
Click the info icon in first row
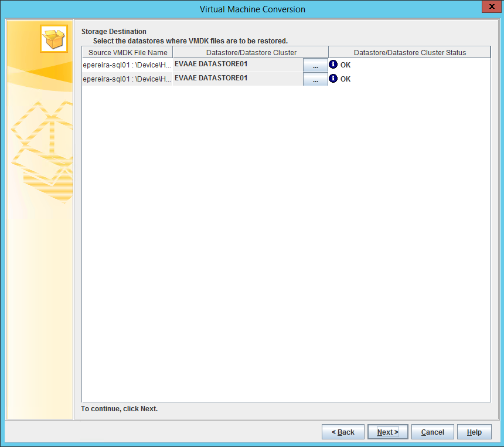point(333,65)
